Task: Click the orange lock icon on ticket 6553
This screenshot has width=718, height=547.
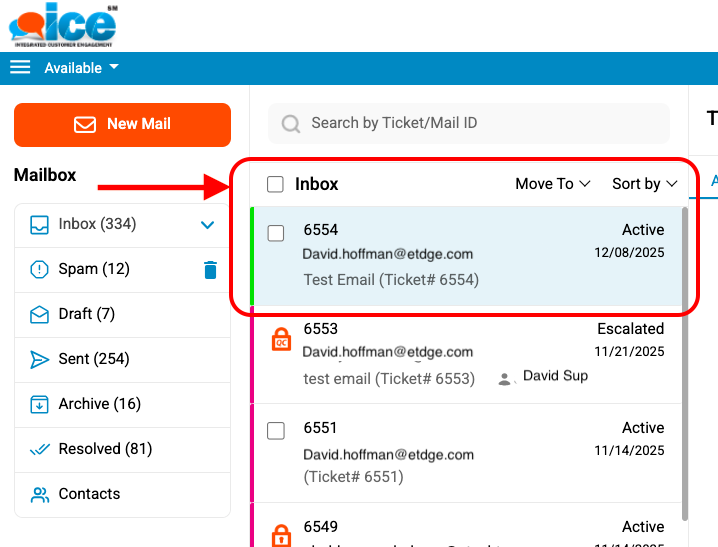Action: [x=282, y=340]
